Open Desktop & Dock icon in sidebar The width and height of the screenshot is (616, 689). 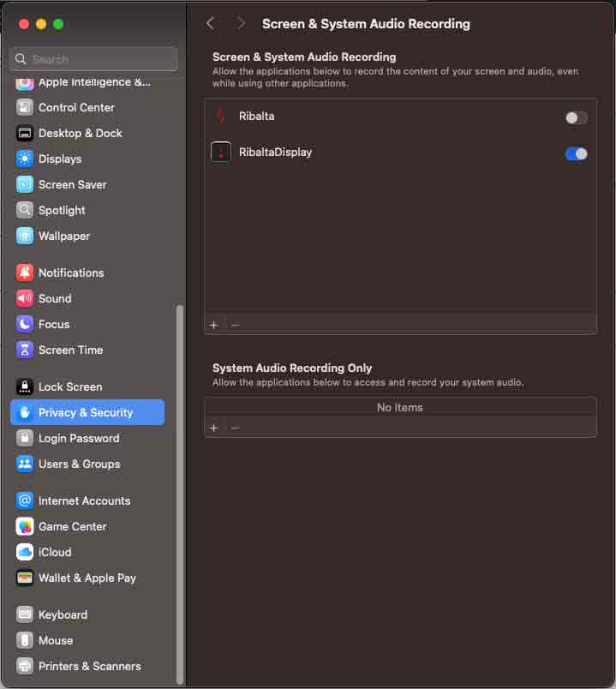[x=25, y=134]
